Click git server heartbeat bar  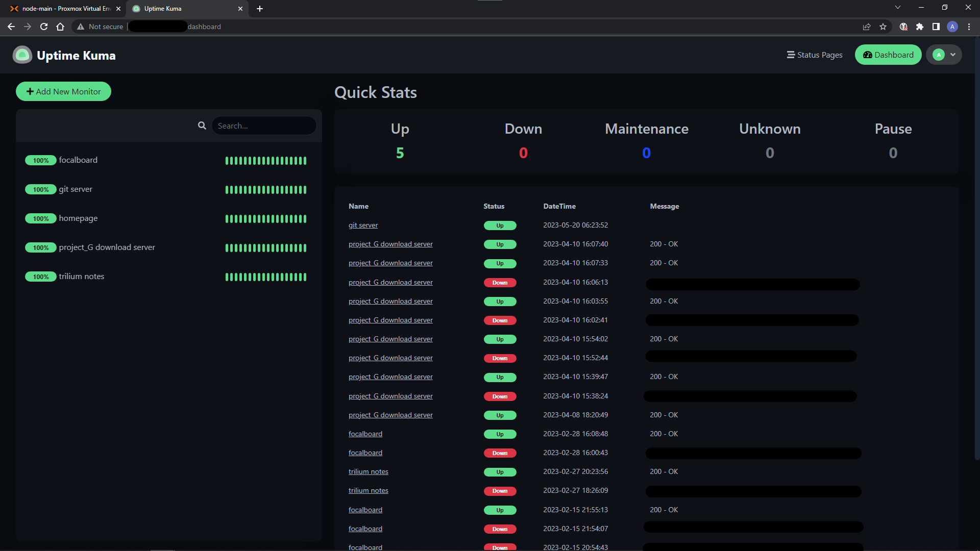(266, 190)
